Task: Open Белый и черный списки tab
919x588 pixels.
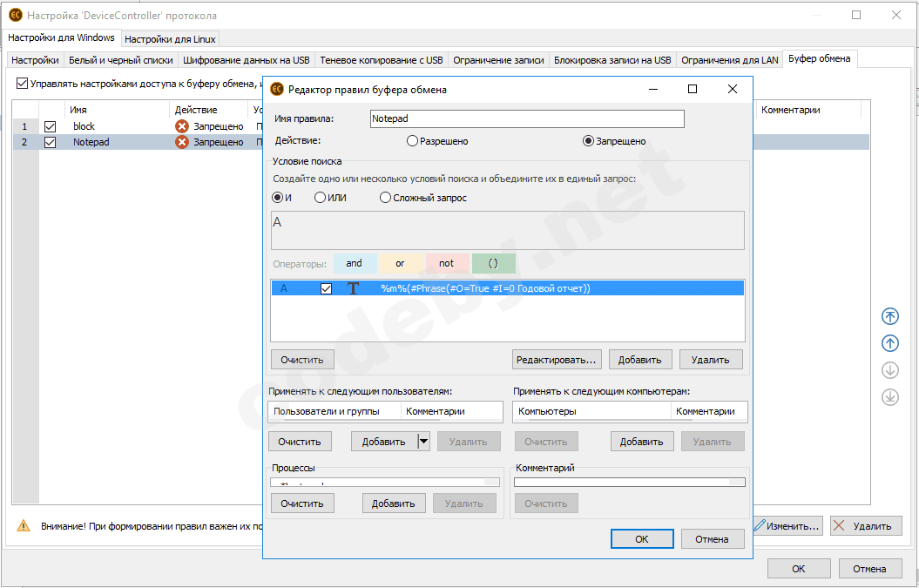Action: coord(121,60)
